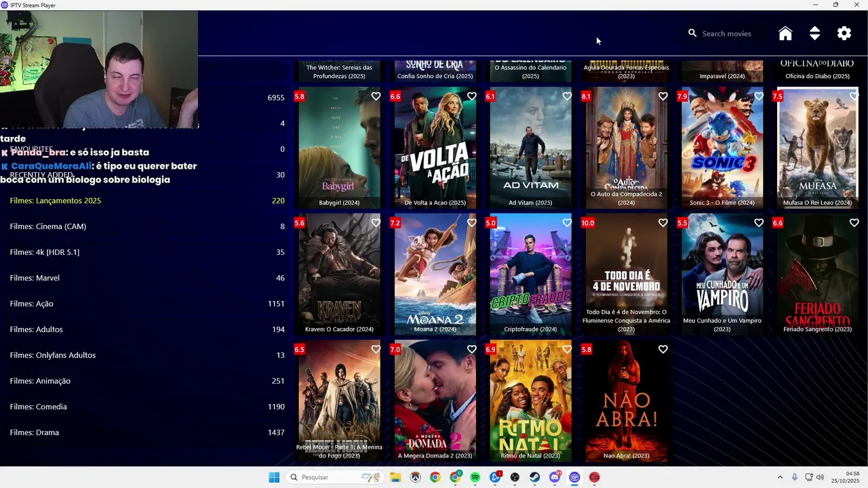Show hidden system tray icons
The height and width of the screenshot is (488, 868).
(x=780, y=477)
